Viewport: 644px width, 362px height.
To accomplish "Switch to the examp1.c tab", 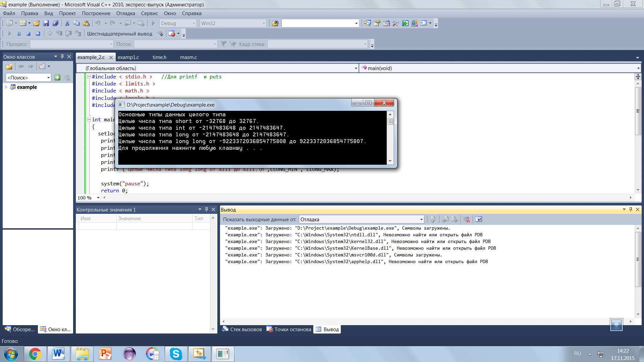I will click(x=128, y=57).
